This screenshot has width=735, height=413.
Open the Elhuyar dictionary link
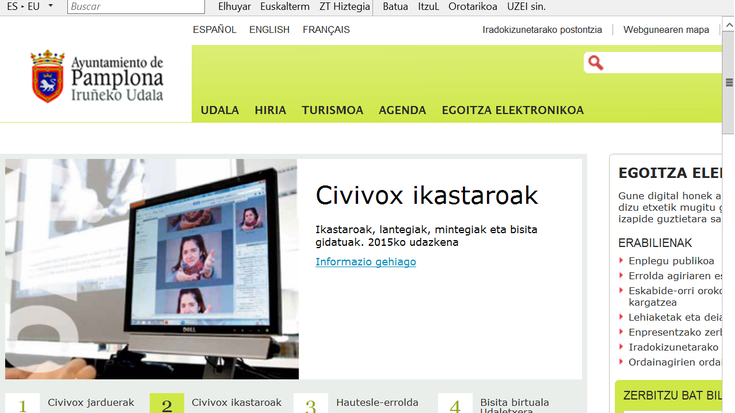(234, 7)
